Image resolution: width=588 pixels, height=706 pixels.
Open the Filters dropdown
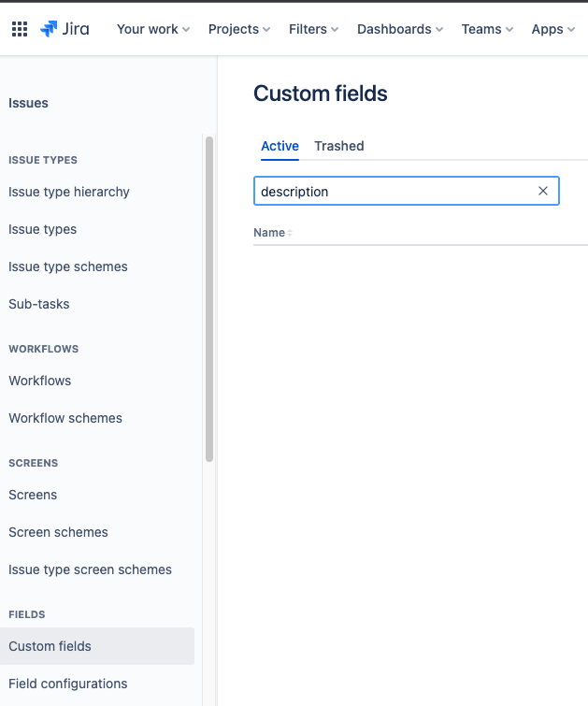point(313,29)
